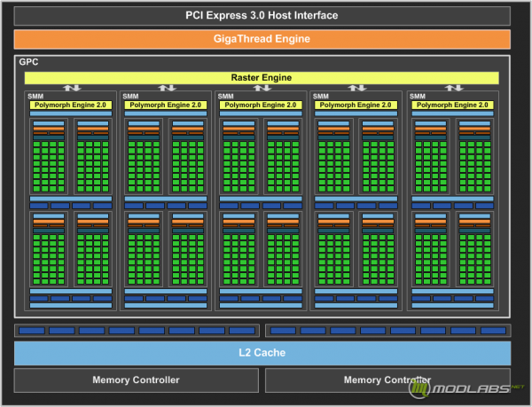This screenshot has height=407, width=532.
Task: Select the right Memory Controller block
Action: tap(387, 380)
